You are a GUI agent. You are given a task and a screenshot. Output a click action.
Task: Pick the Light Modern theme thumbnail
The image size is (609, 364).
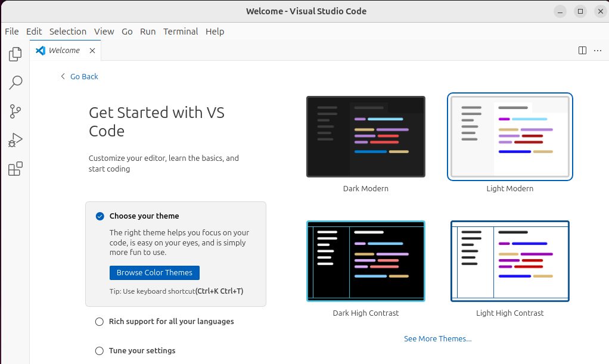(510, 137)
